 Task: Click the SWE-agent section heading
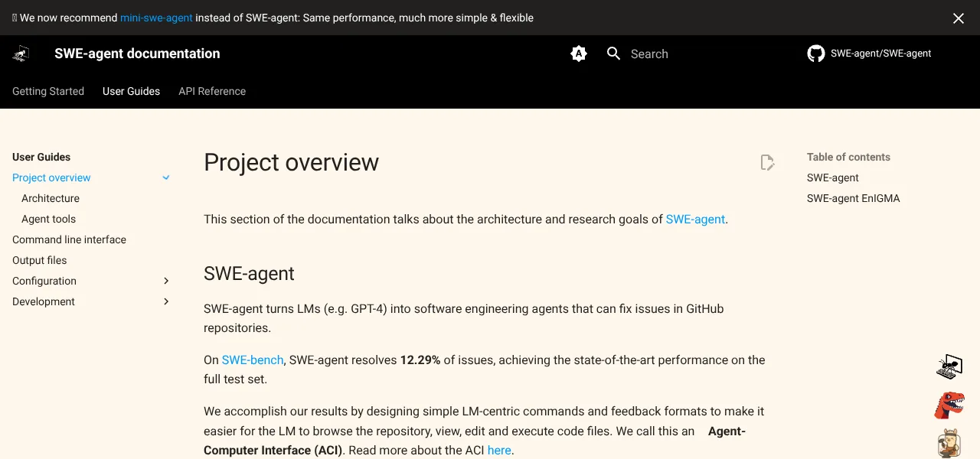click(249, 274)
